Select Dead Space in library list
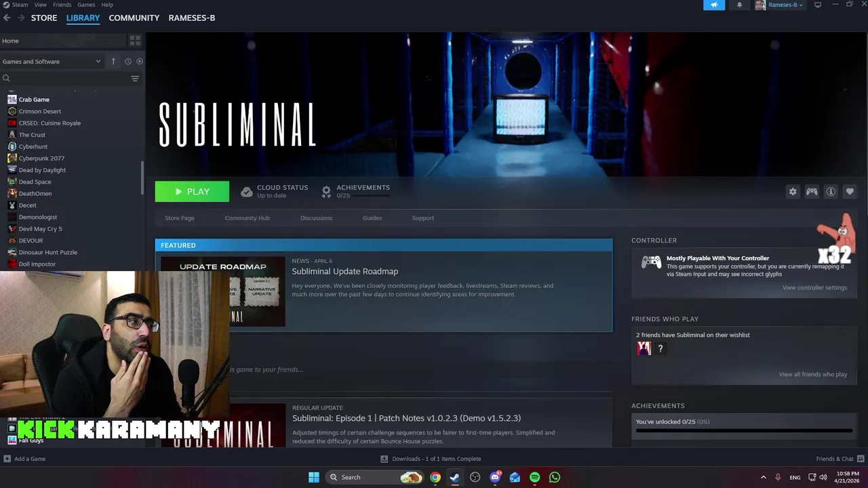This screenshot has width=868, height=488. pyautogui.click(x=35, y=182)
